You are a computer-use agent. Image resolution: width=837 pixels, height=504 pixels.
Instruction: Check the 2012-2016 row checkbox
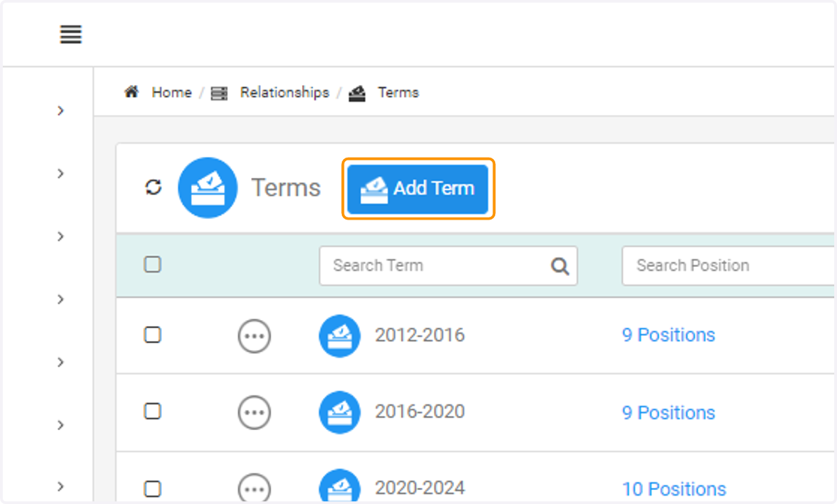click(153, 335)
